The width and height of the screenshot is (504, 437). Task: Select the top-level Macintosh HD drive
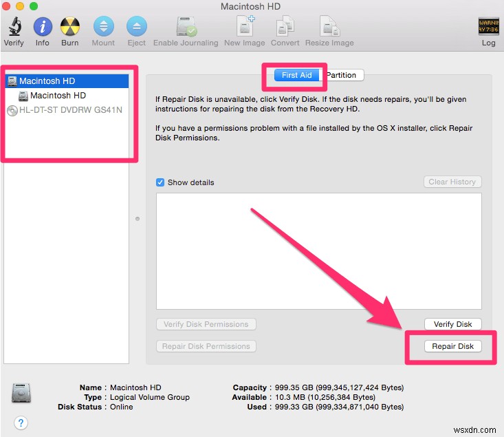[67, 81]
